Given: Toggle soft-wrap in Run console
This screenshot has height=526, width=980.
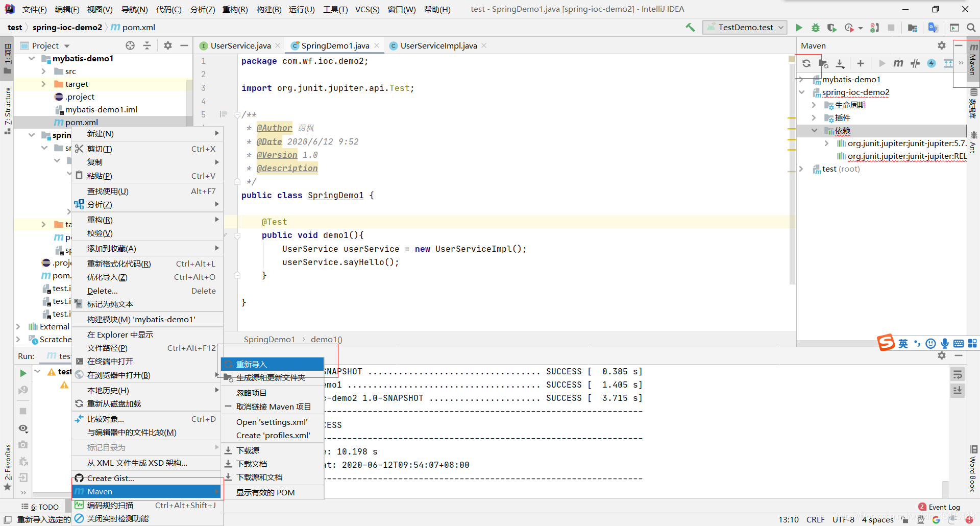Looking at the screenshot, I should [958, 374].
